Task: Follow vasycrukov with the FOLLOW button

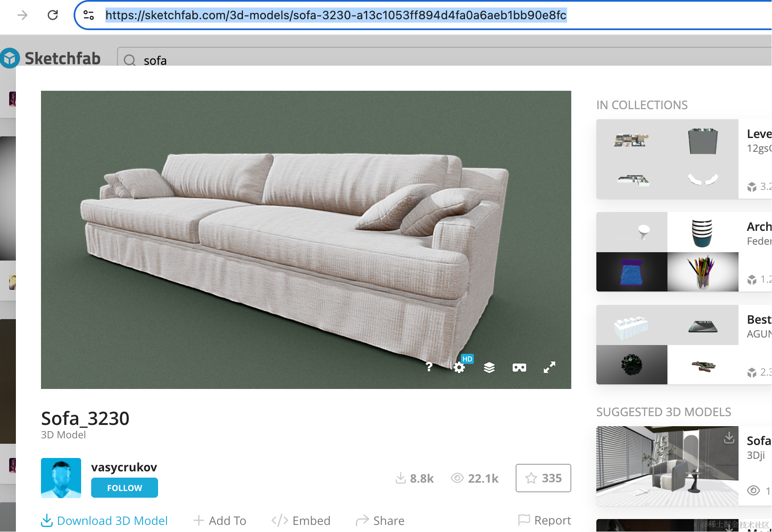Action: 125,488
